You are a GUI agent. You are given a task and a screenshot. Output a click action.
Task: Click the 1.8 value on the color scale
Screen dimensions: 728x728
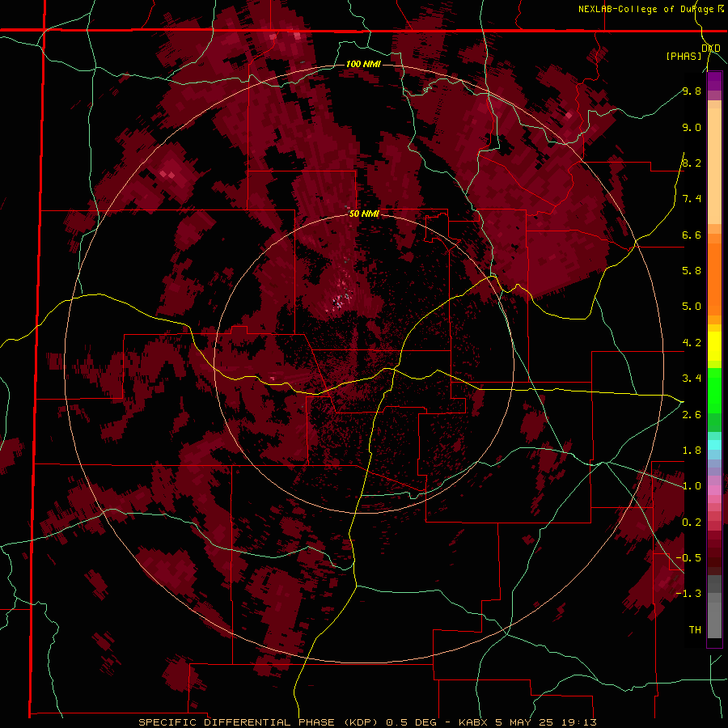coord(692,451)
